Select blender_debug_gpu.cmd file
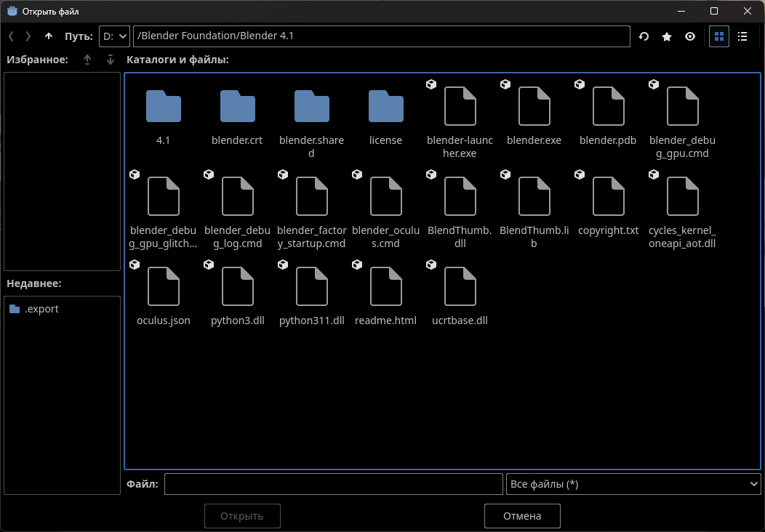Image resolution: width=765 pixels, height=532 pixels. coord(683,118)
